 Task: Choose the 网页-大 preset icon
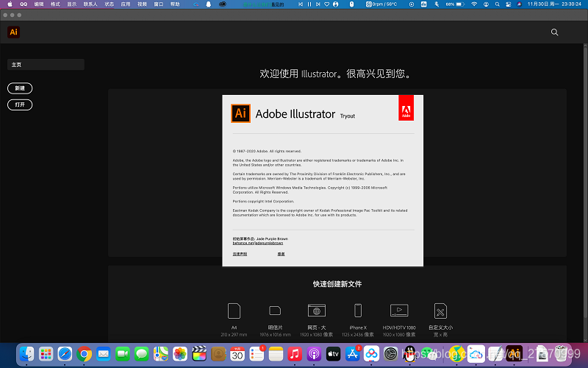click(317, 311)
